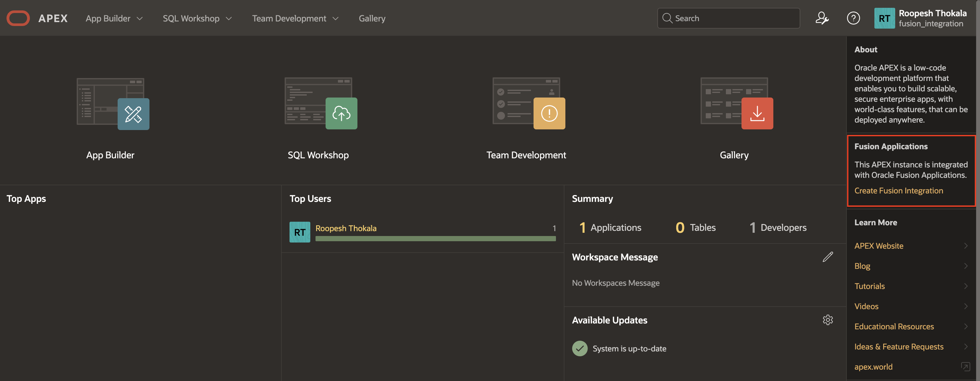Click Create Fusion Integration link
Screen dimensions: 980x381
point(898,191)
